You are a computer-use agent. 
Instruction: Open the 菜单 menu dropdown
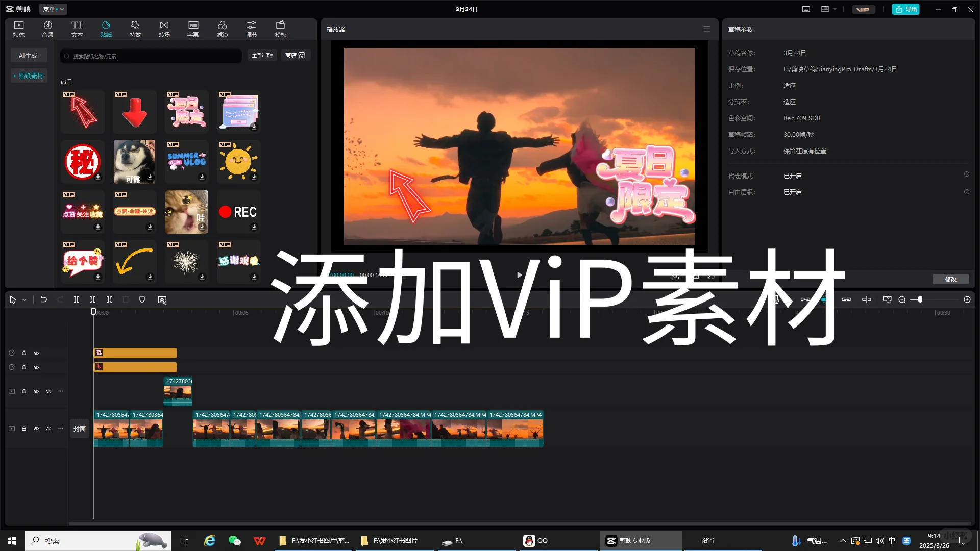coord(53,9)
